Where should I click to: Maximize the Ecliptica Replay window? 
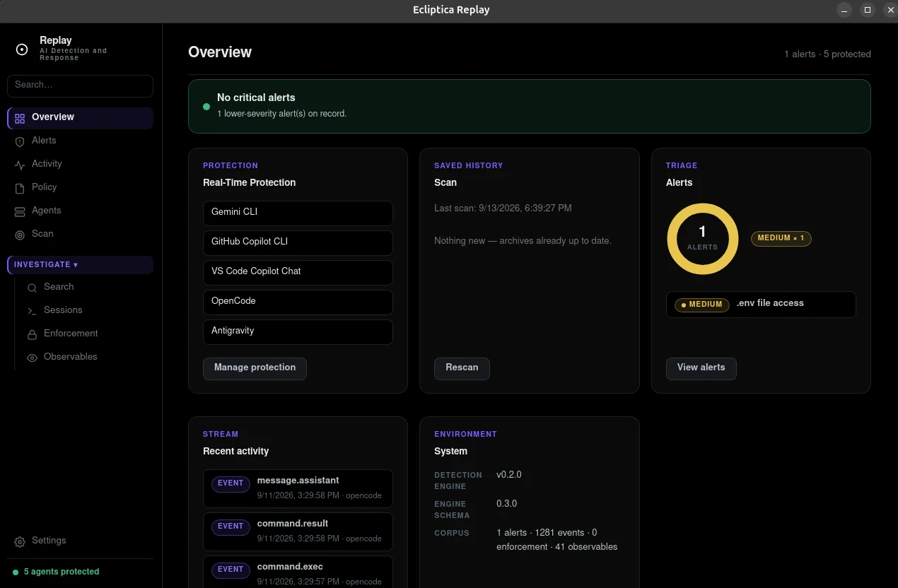click(868, 10)
